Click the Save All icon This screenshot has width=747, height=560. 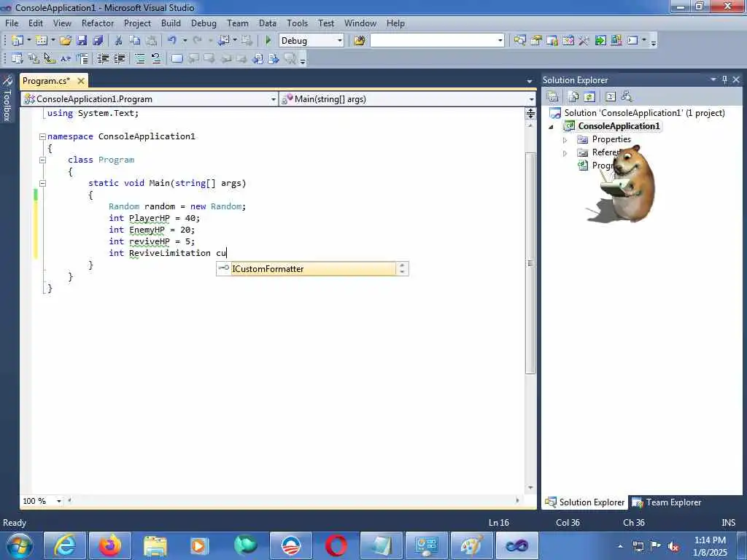pyautogui.click(x=98, y=41)
